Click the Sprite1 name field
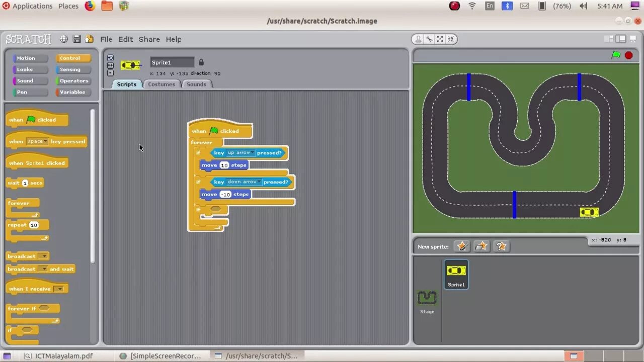The image size is (644, 362). point(172,62)
